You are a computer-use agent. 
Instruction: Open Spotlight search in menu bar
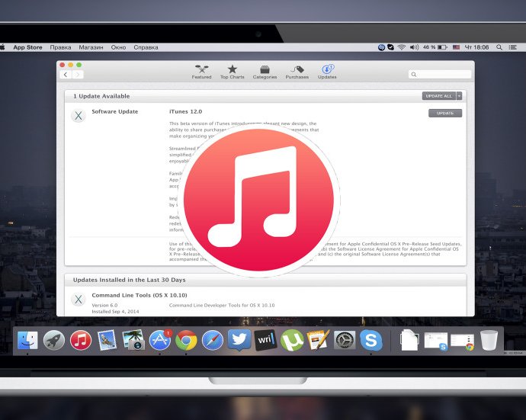click(x=499, y=47)
